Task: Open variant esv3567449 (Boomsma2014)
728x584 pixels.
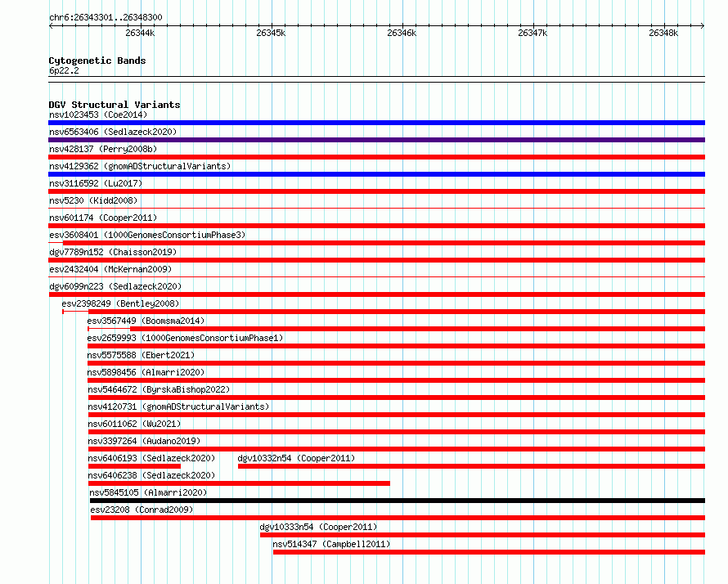Action: click(146, 321)
